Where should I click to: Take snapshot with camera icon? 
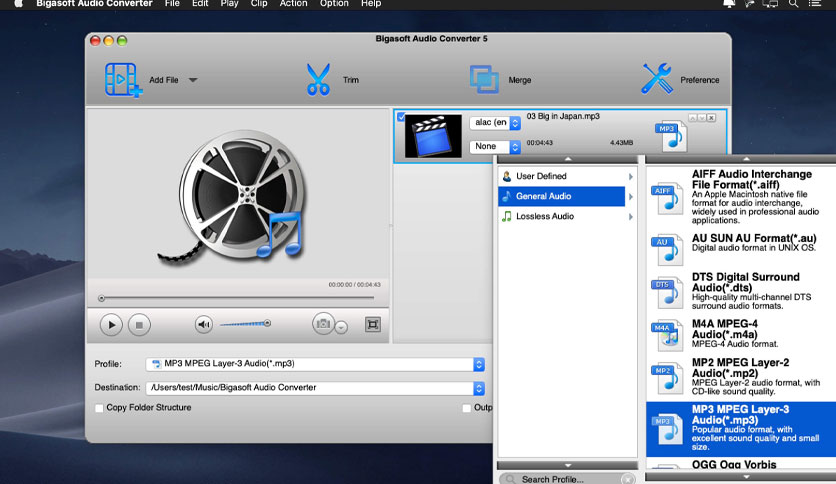click(323, 324)
